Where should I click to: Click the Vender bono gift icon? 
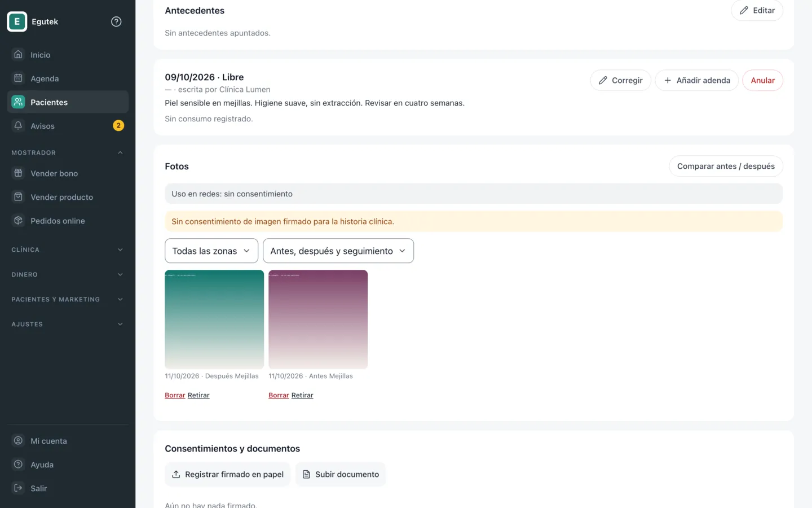click(18, 173)
